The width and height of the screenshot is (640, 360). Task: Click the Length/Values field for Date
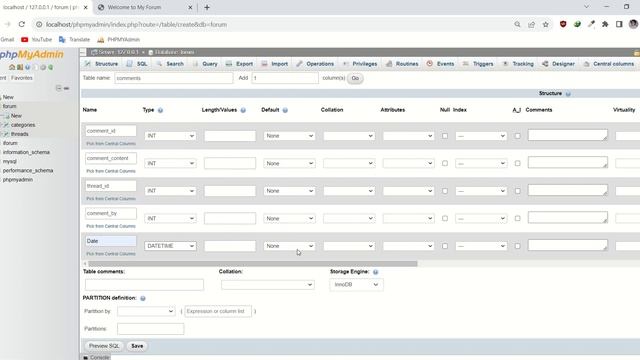pyautogui.click(x=230, y=246)
